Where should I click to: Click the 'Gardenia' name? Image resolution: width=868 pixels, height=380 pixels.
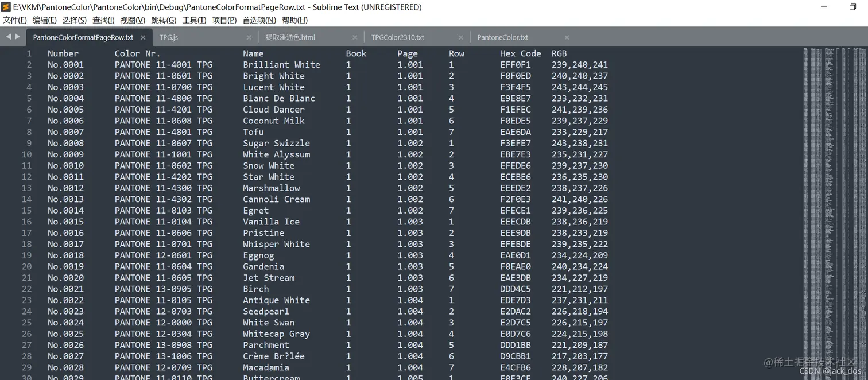pos(263,266)
